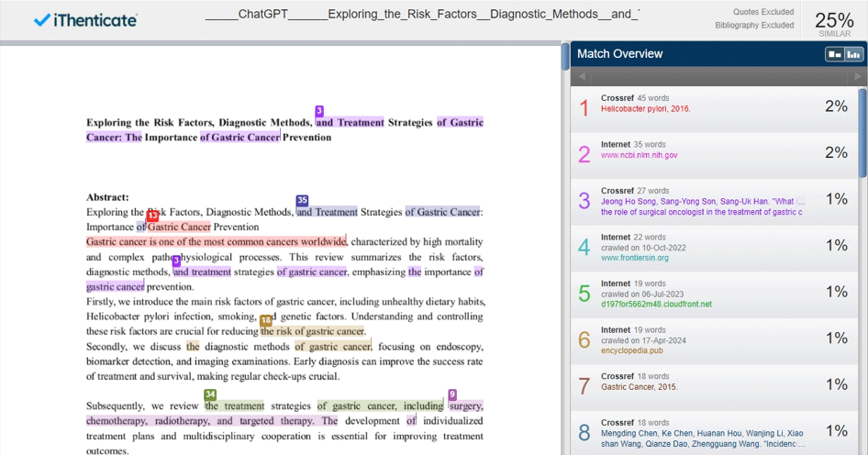
Task: Click highlighted 'Gastric cancer is one of the most common' sentence
Action: (x=216, y=242)
